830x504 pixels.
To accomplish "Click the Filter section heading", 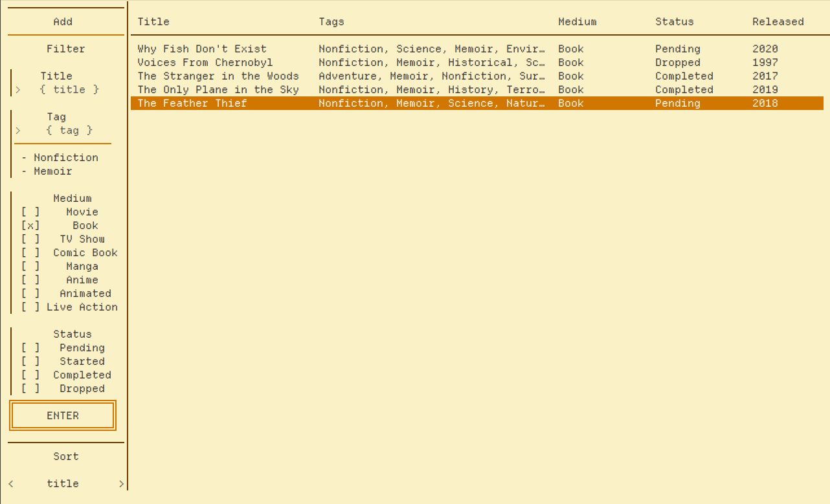I will click(x=66, y=49).
